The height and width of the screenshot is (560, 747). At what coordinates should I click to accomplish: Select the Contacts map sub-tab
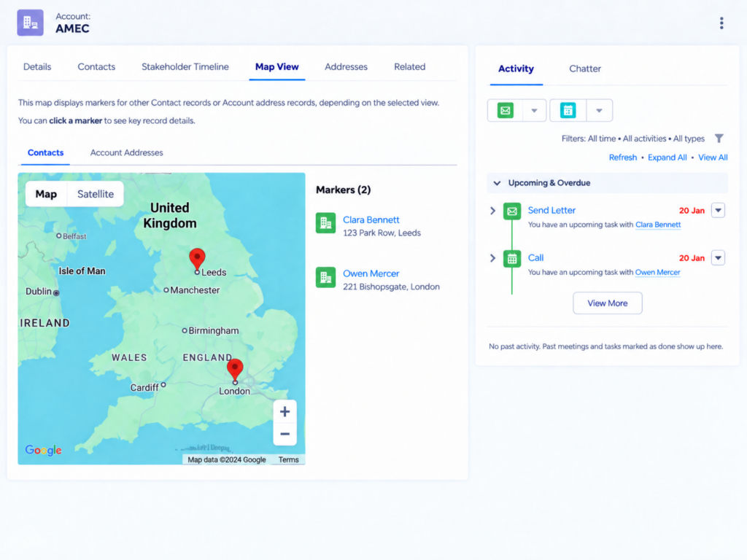[x=45, y=152]
